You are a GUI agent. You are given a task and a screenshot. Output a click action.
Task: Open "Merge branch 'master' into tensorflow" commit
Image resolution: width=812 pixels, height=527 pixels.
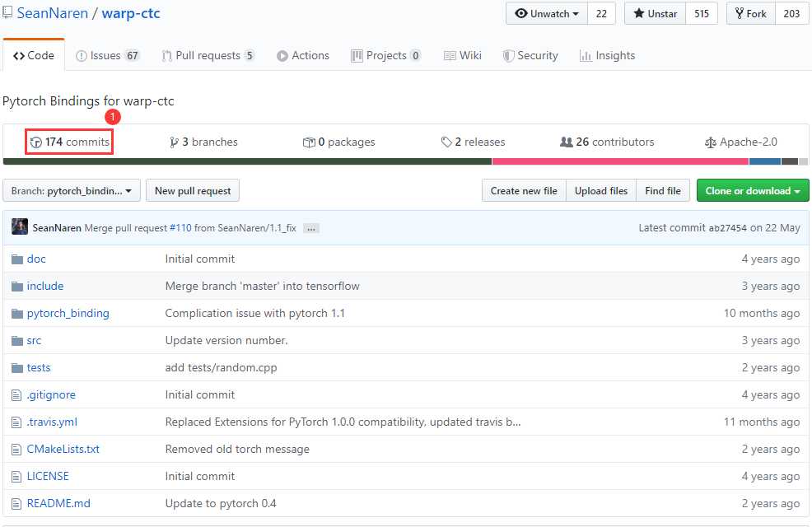coord(262,286)
